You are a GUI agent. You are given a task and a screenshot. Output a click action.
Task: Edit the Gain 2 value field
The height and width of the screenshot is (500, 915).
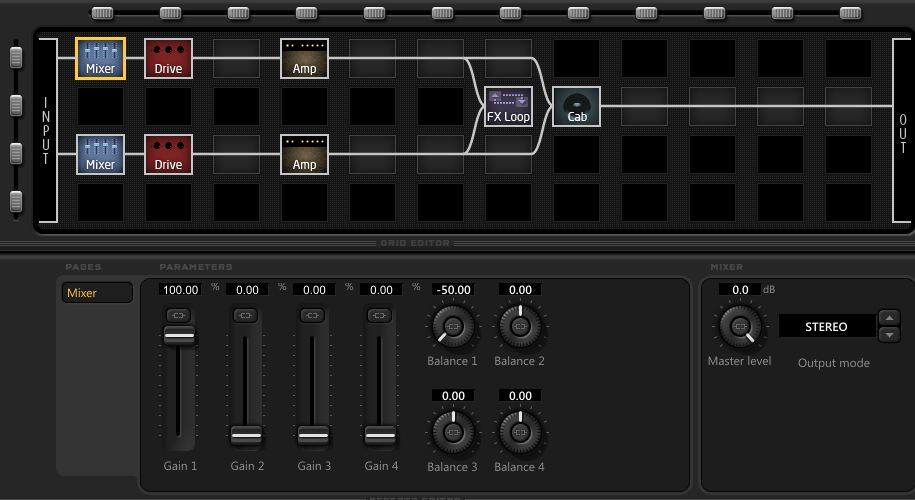click(247, 289)
